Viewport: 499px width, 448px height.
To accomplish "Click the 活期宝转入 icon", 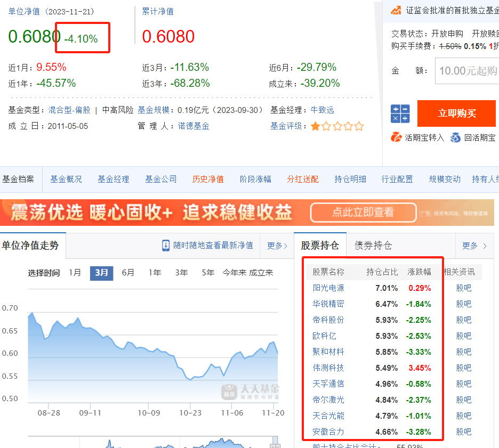I will (x=396, y=137).
